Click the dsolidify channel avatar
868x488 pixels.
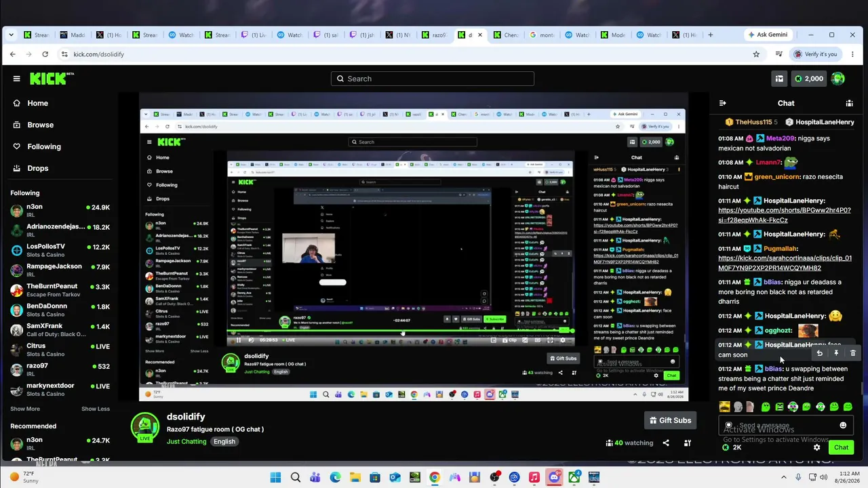click(144, 428)
